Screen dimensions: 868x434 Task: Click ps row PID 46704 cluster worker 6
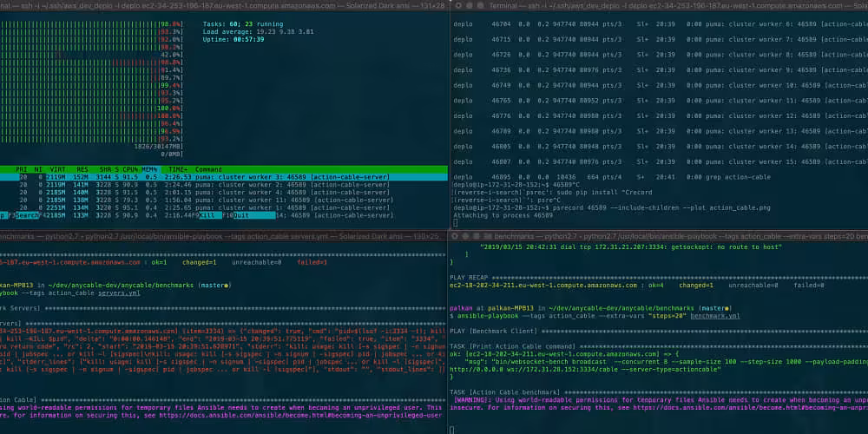(661, 24)
